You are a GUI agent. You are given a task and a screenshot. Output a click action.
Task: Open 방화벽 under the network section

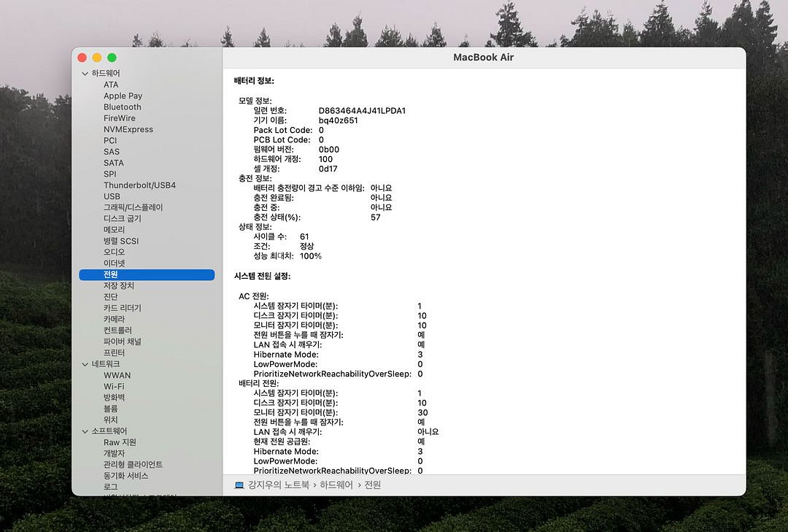(x=114, y=398)
